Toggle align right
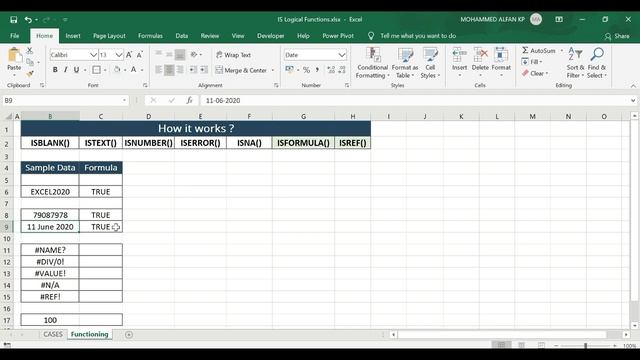The width and height of the screenshot is (640, 360). click(180, 70)
